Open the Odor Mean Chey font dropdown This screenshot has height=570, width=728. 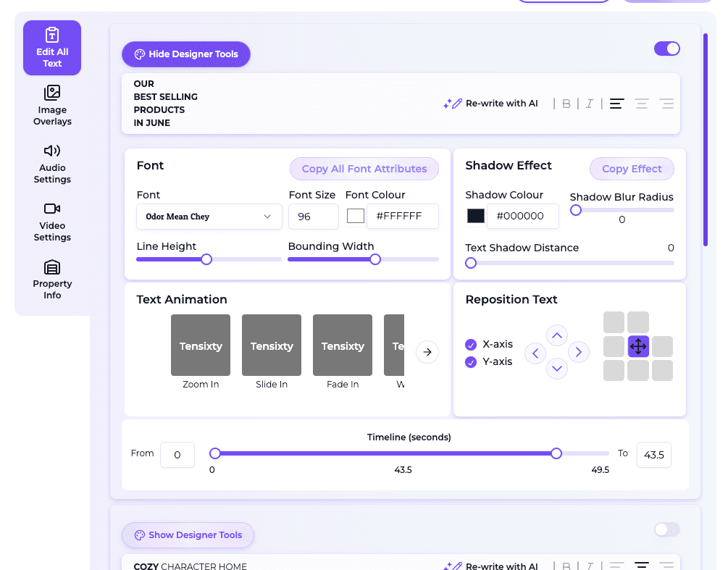click(x=209, y=217)
